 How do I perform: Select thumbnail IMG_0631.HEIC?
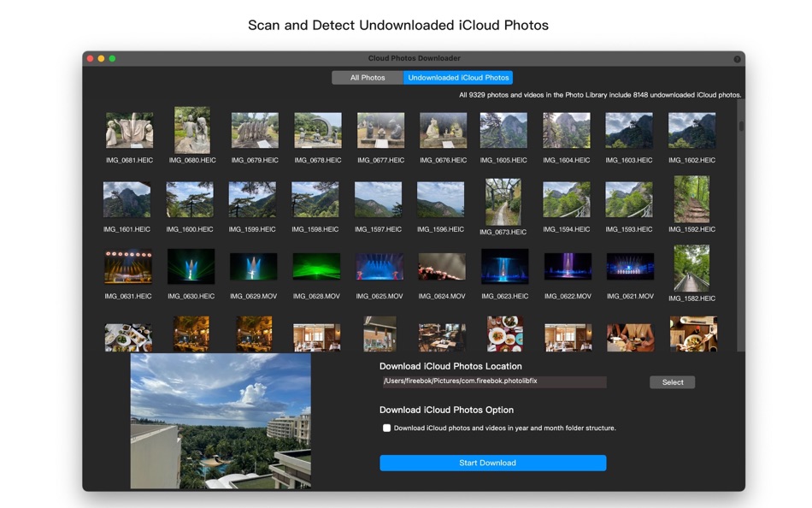(128, 267)
